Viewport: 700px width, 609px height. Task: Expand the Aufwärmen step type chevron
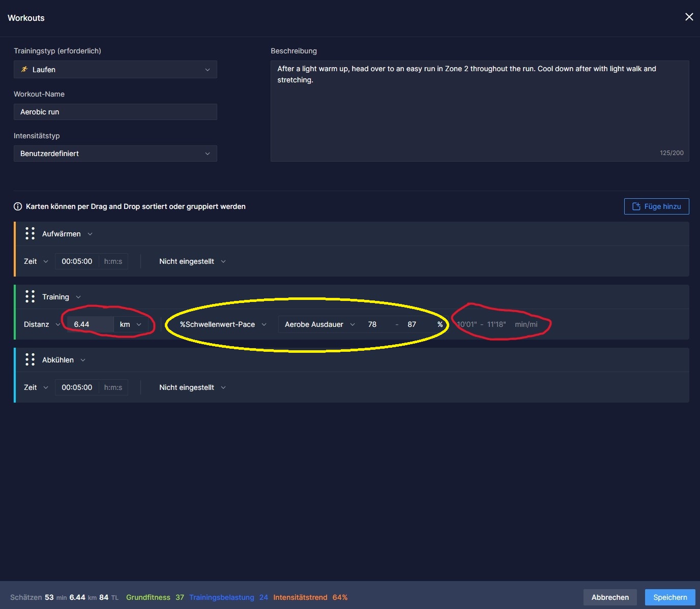pos(90,234)
